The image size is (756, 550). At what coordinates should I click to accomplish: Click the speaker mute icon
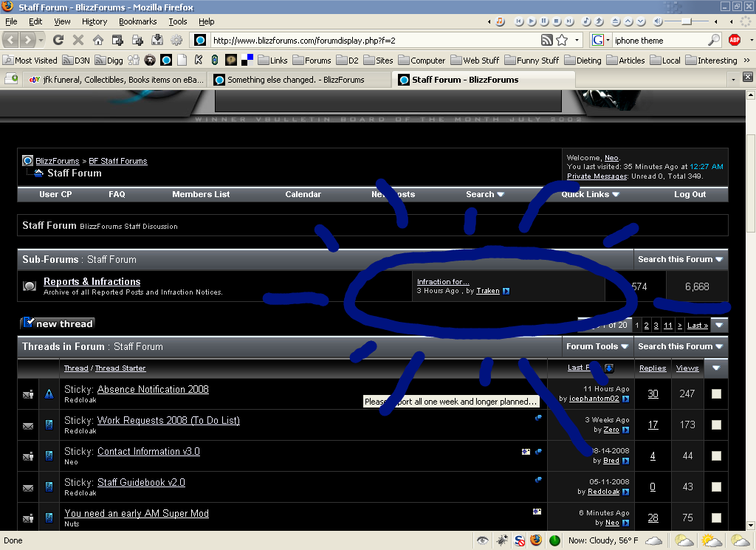click(x=658, y=21)
